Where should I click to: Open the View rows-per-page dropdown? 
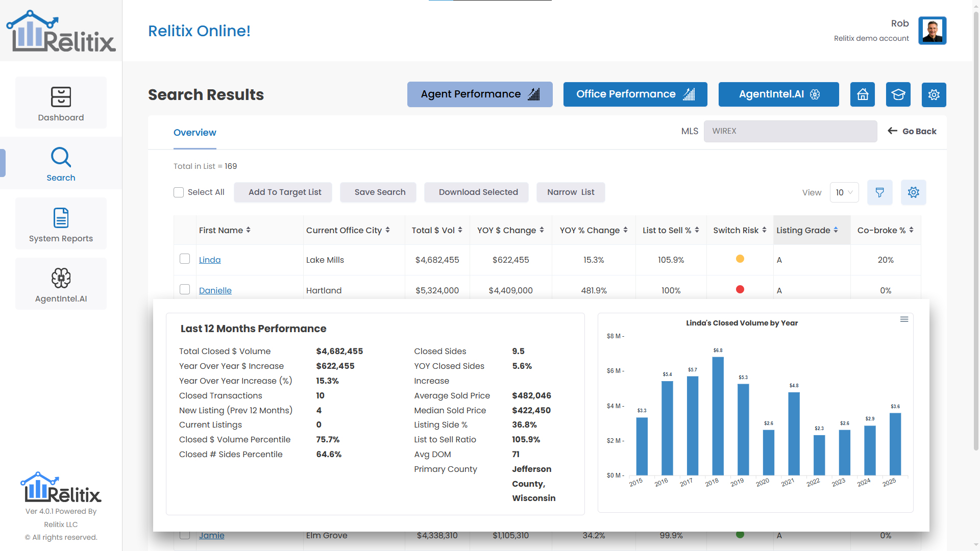pyautogui.click(x=844, y=192)
